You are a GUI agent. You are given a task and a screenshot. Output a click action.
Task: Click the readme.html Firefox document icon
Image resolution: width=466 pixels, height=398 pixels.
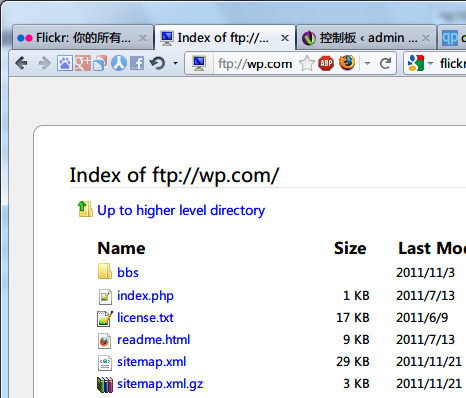(x=105, y=341)
